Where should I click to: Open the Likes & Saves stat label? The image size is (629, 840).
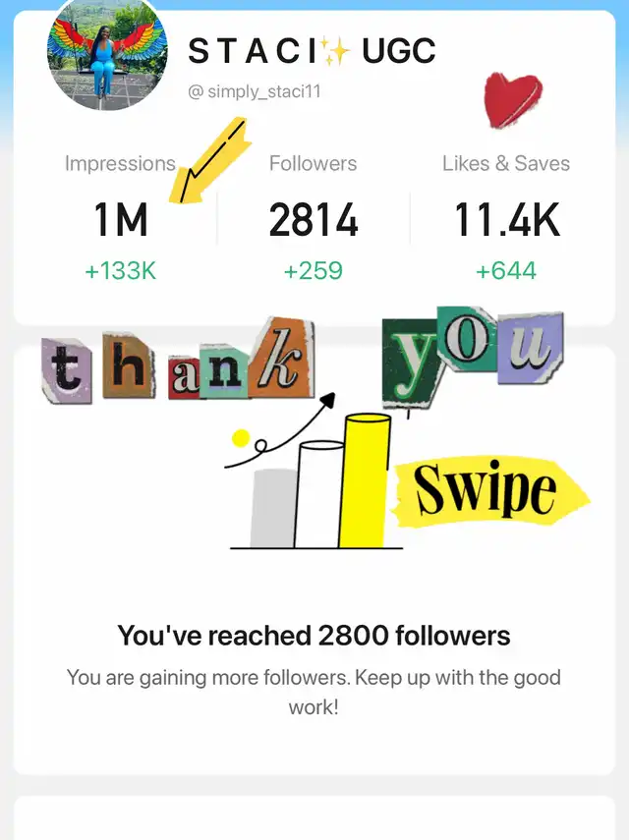(505, 164)
